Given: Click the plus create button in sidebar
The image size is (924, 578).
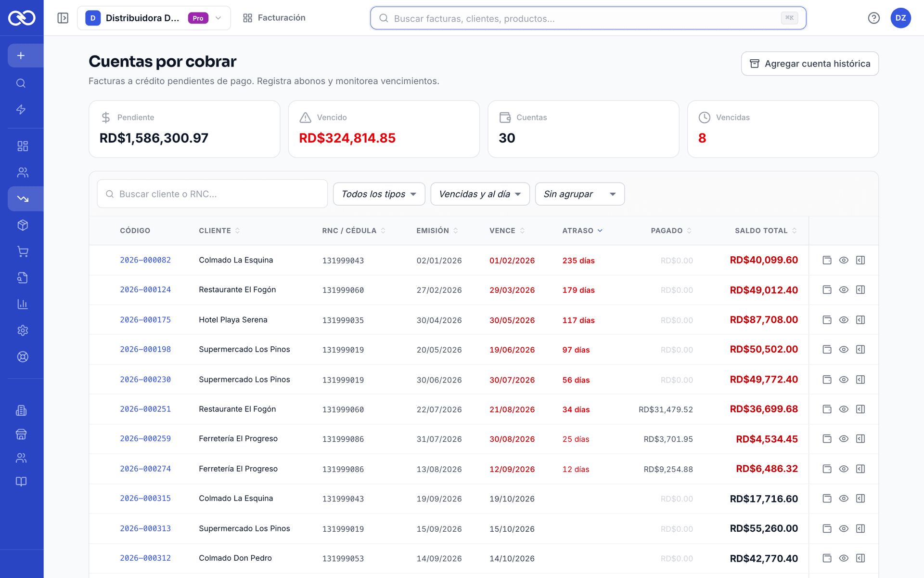Looking at the screenshot, I should point(21,56).
